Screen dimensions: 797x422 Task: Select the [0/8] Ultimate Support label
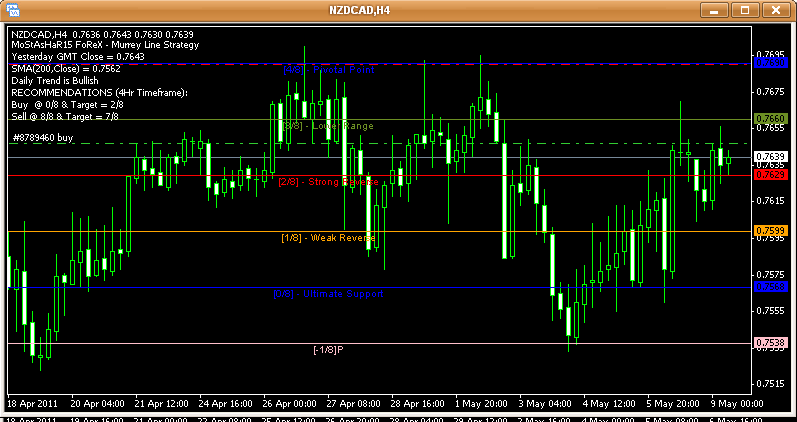[327, 294]
